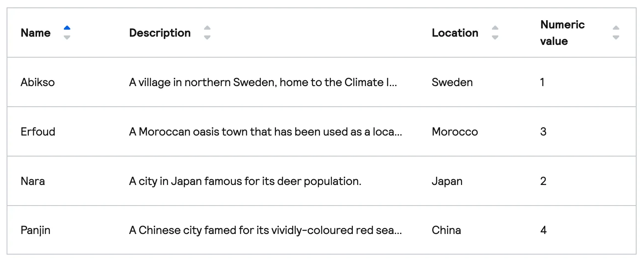
Task: Click the Morocco location cell
Action: [x=455, y=132]
